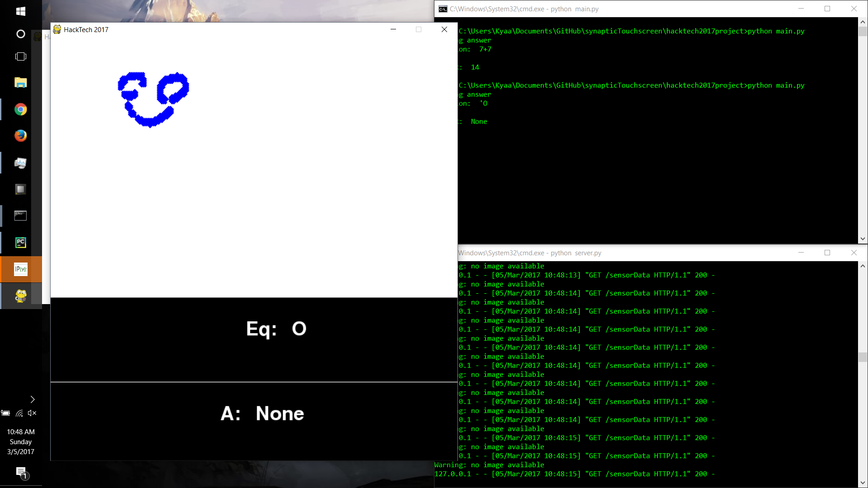This screenshot has height=488, width=868.
Task: Open Google Chrome from taskbar
Action: point(21,109)
